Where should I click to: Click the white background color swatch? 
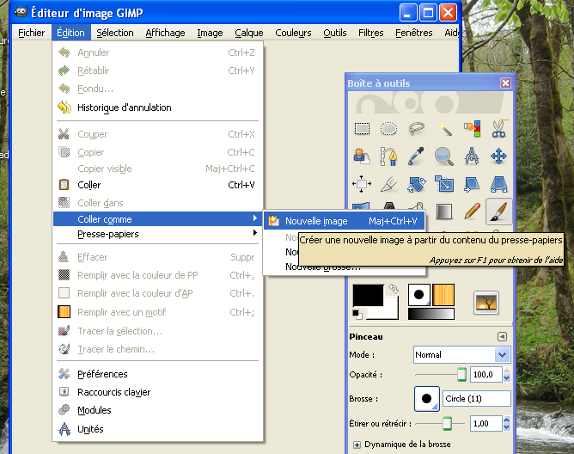(x=390, y=312)
